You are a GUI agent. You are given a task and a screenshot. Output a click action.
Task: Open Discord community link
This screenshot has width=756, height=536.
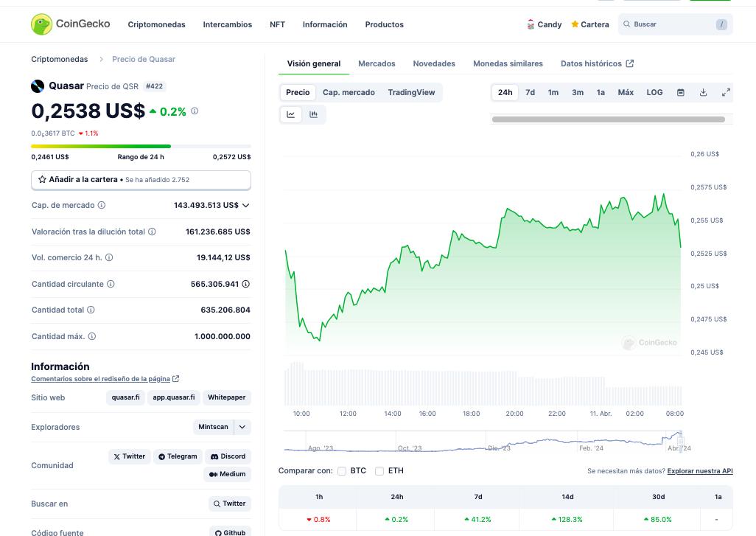[x=228, y=456]
